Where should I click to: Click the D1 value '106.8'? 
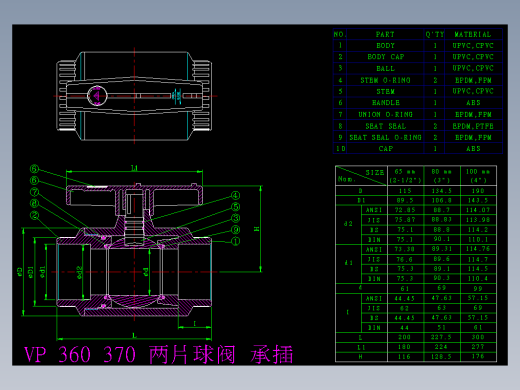point(442,200)
